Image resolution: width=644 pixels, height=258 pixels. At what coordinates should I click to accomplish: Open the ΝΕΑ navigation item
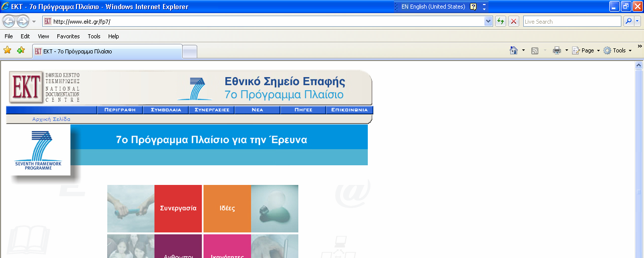coord(257,109)
